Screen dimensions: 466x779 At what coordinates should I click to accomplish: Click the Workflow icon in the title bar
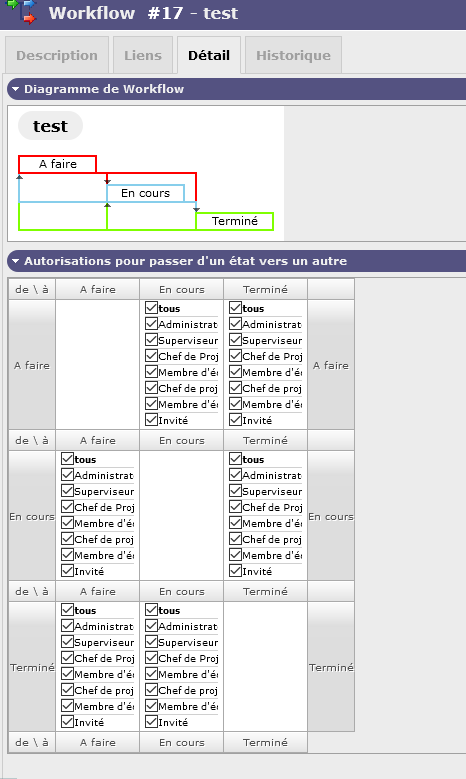pyautogui.click(x=22, y=11)
